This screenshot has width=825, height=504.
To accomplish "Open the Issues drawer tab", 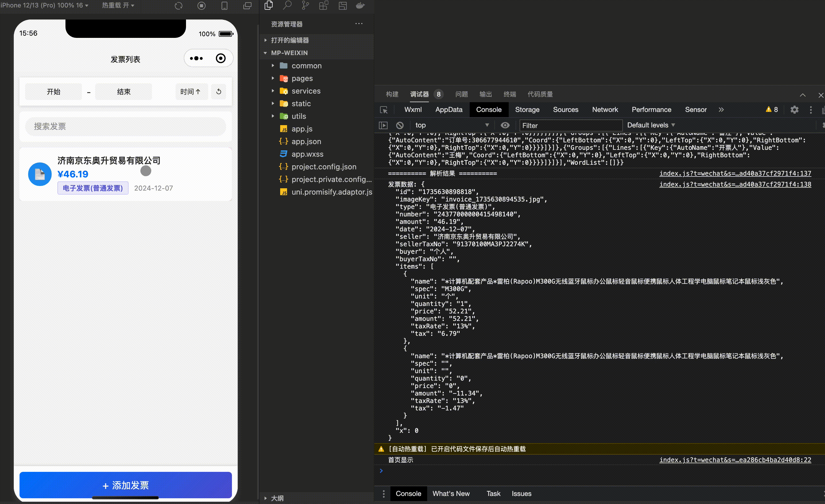I will click(x=521, y=494).
